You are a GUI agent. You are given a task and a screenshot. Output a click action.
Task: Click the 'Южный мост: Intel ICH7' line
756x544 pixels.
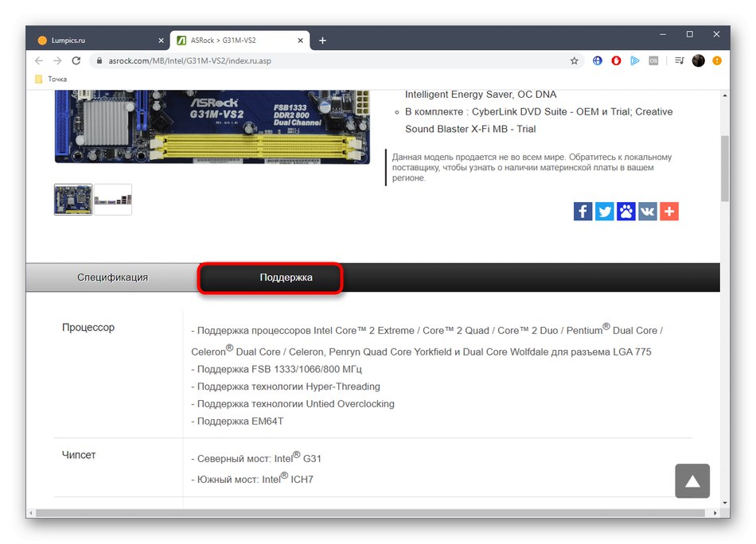[x=252, y=479]
